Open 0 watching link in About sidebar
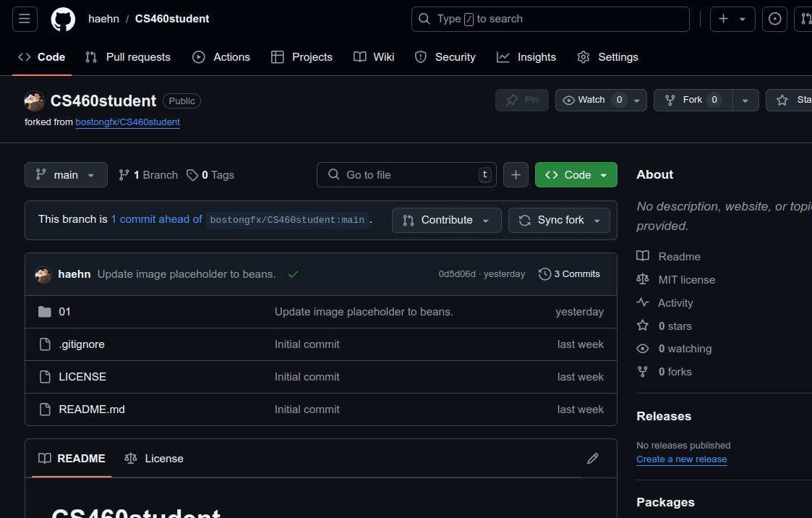Screen dimensions: 812x518 674,349
